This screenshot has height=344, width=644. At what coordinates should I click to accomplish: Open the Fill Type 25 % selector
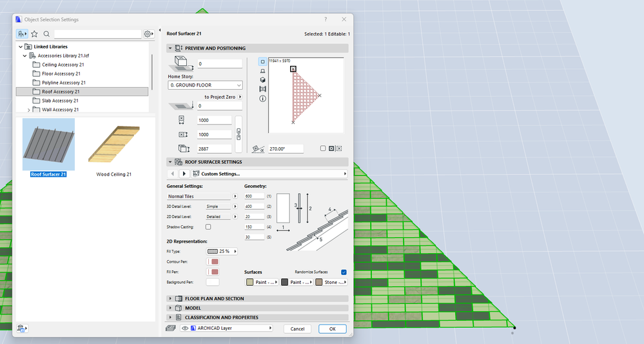222,251
